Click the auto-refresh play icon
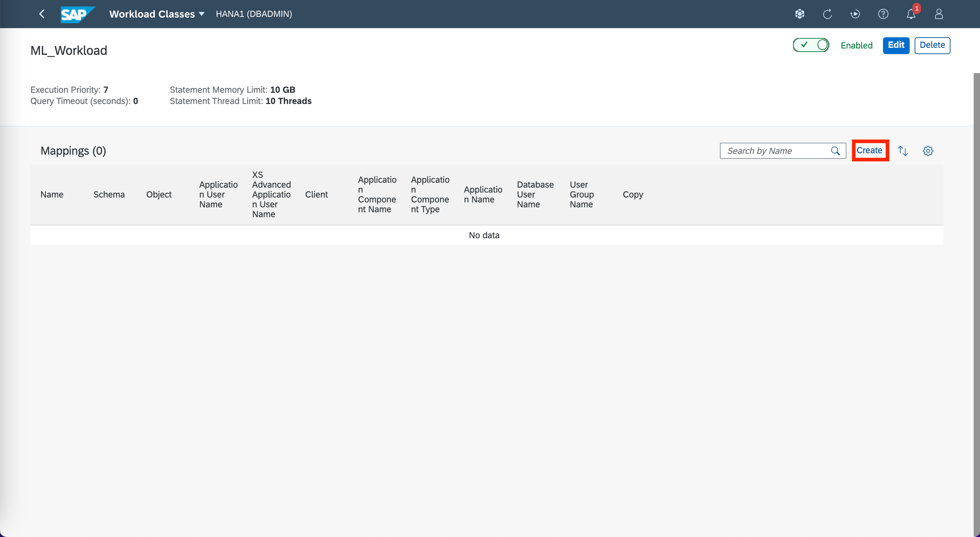This screenshot has height=537, width=980. tap(855, 14)
